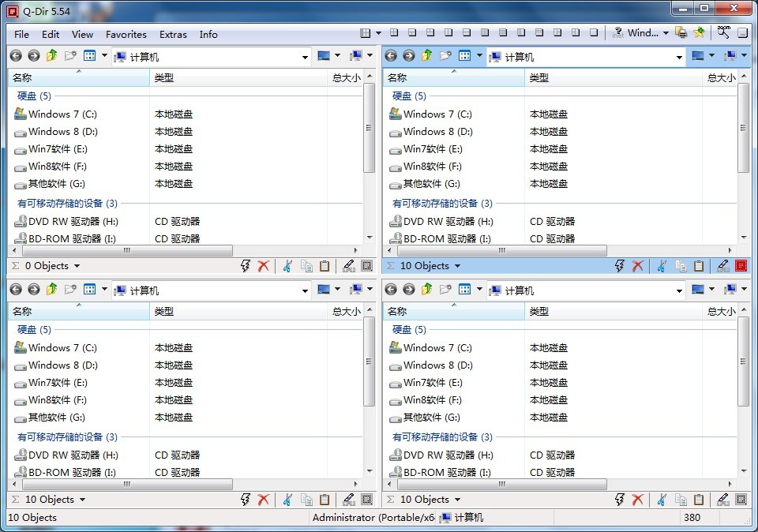This screenshot has width=758, height=532.
Task: Click the paste clipboard icon in top-right pane
Action: tap(699, 266)
